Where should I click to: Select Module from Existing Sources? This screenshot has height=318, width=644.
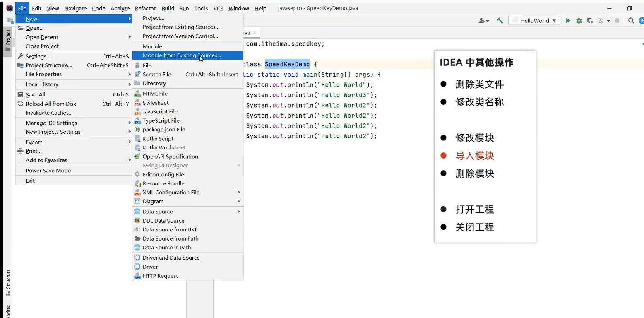tap(187, 55)
